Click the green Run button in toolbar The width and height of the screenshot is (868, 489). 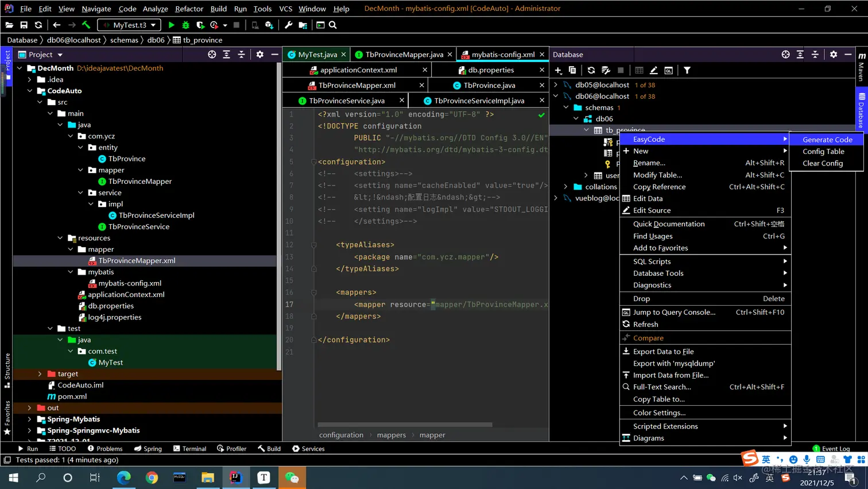point(171,25)
